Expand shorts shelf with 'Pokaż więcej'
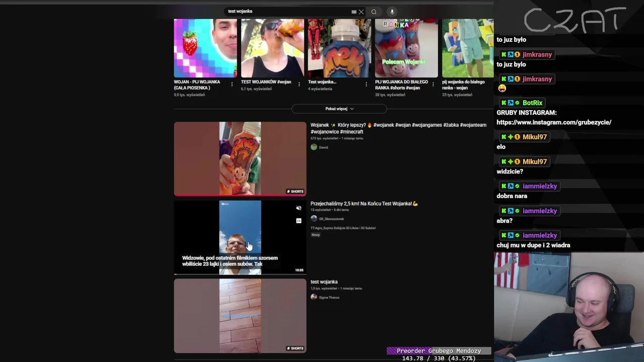 click(x=339, y=109)
